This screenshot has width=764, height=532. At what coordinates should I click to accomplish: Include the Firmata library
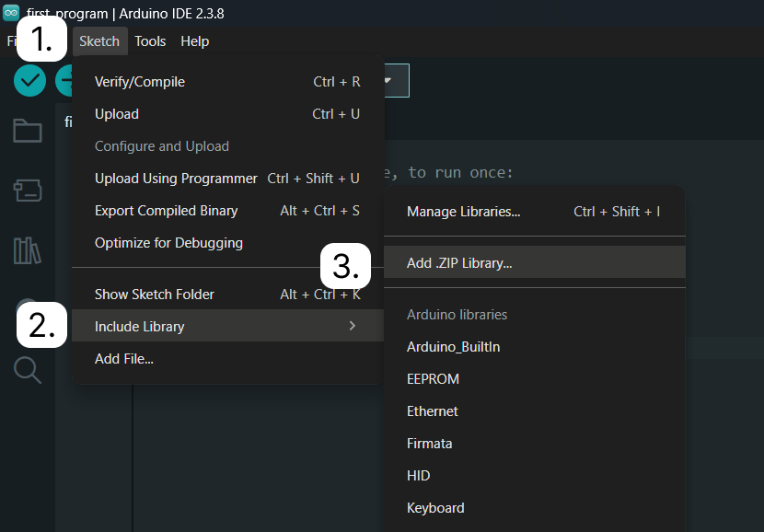535,444
